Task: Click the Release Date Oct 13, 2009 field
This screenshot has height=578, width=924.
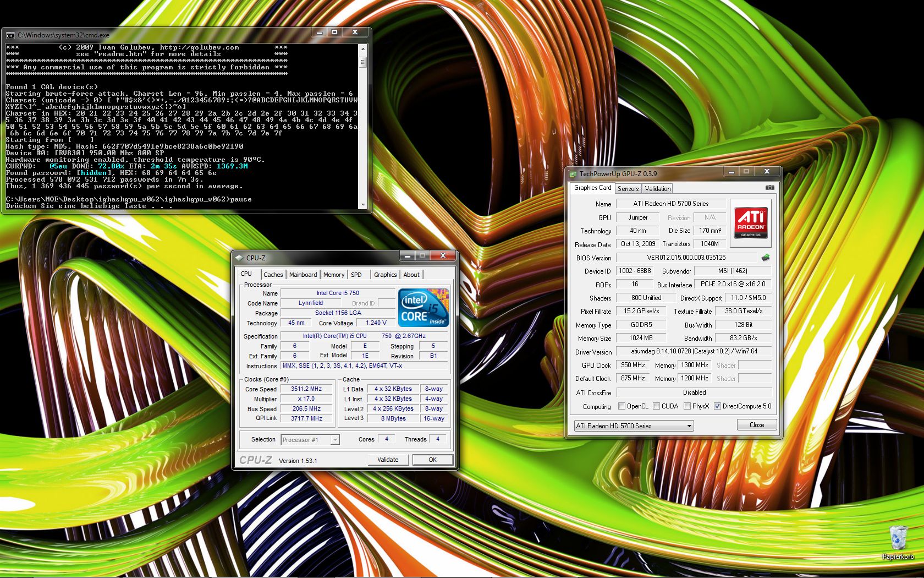Action: tap(638, 244)
